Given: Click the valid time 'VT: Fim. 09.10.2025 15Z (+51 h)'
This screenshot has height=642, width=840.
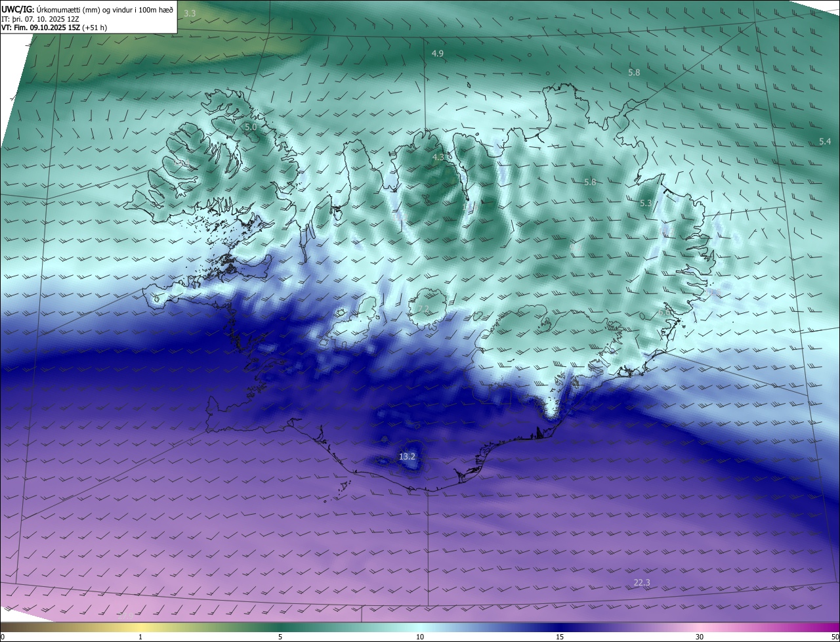Looking at the screenshot, I should 54,28.
